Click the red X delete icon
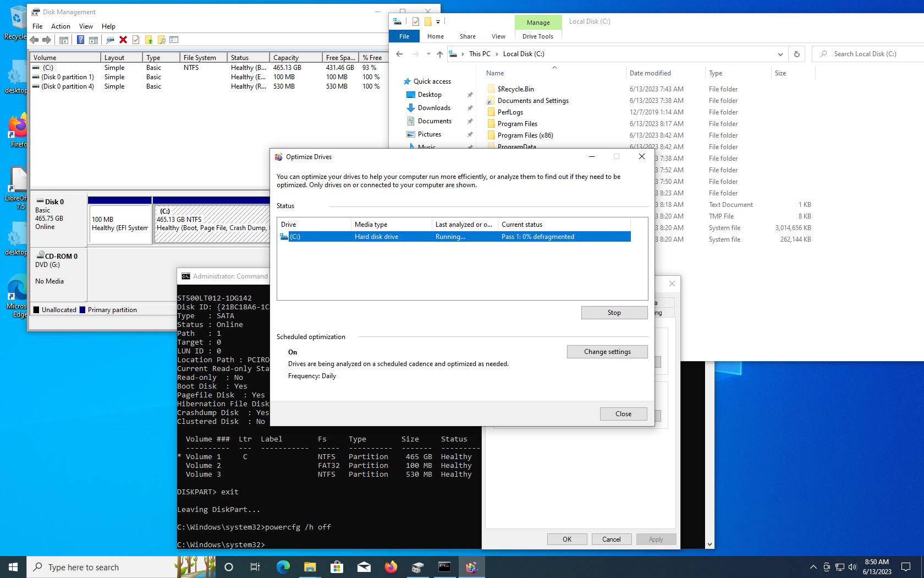 pos(123,40)
